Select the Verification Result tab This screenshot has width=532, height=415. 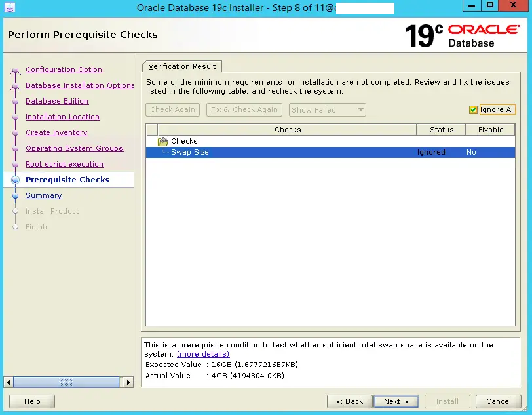(x=182, y=66)
